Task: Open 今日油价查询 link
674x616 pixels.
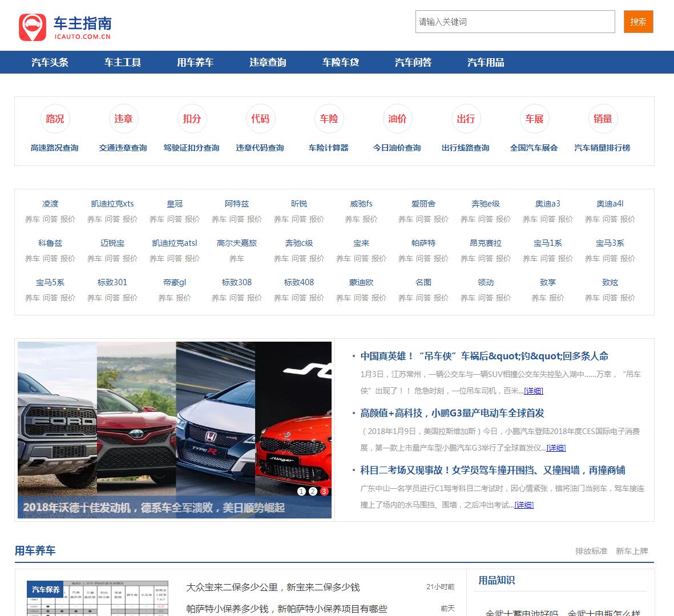Action: [397, 148]
